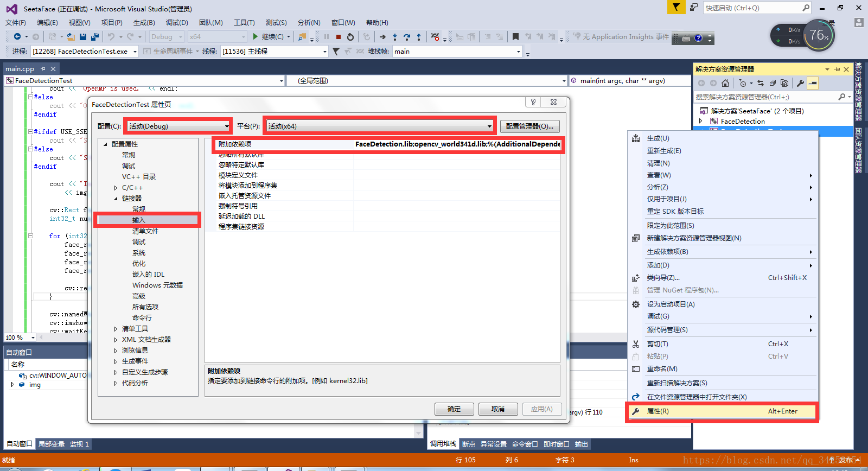Click the Properties wrench icon in Solution Explorer
Viewport: 868px width, 471px height.
(800, 83)
